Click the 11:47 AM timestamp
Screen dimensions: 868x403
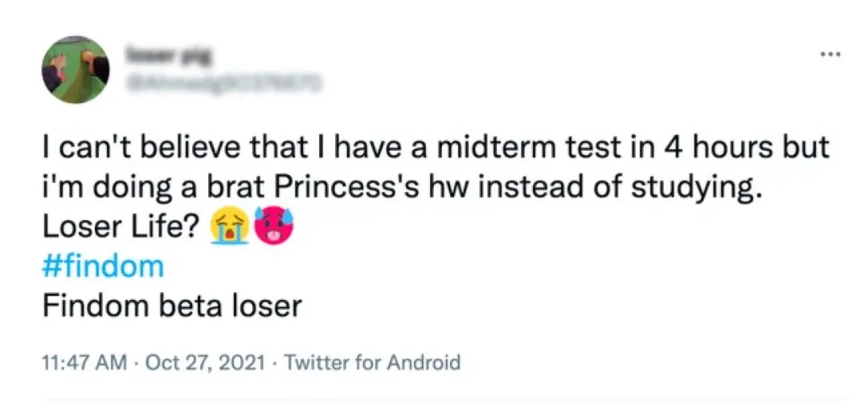coord(83,362)
